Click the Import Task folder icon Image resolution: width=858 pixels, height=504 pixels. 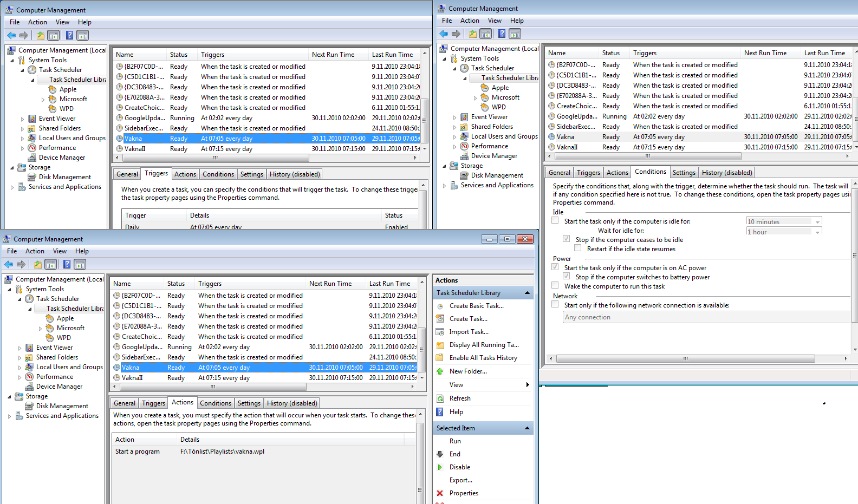(x=440, y=332)
